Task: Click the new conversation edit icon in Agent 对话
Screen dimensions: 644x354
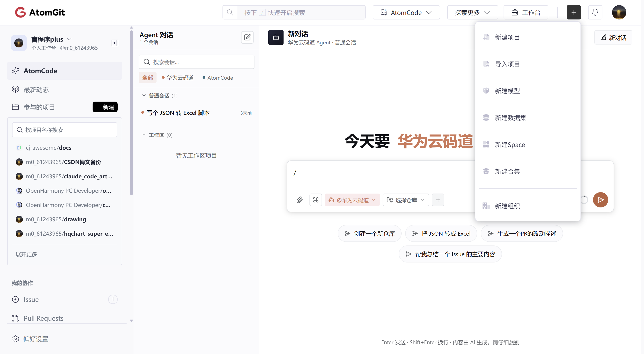Action: click(x=247, y=37)
